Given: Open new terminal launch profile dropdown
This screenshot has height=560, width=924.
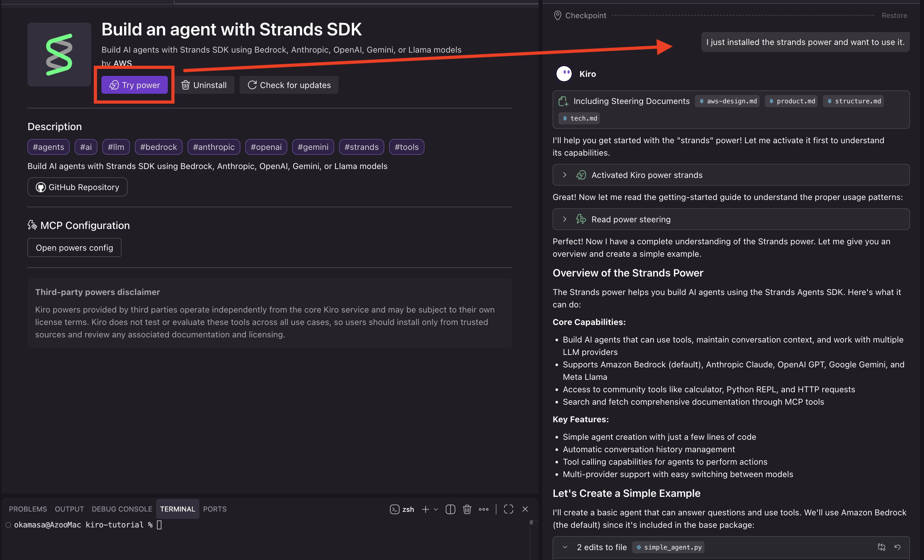Looking at the screenshot, I should point(436,509).
